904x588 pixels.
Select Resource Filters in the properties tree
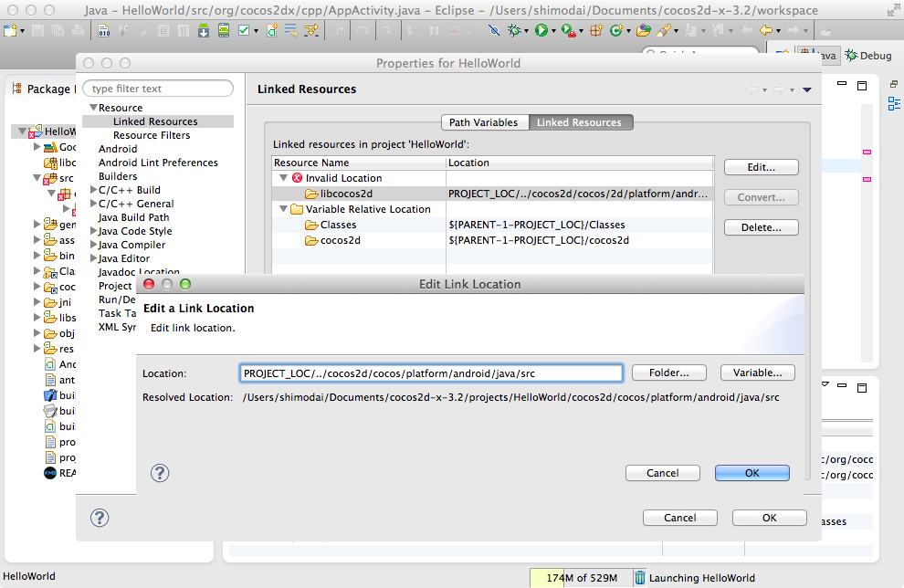[152, 135]
